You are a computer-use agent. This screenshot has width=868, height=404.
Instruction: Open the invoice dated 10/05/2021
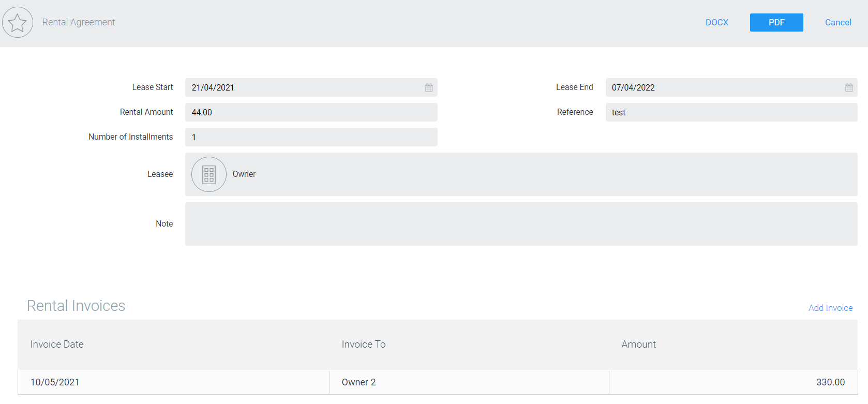click(x=55, y=382)
